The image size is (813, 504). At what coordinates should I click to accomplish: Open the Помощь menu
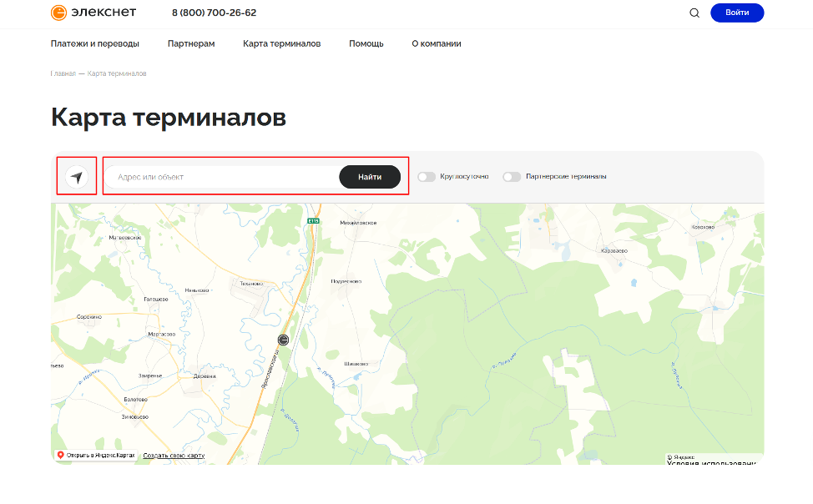366,43
